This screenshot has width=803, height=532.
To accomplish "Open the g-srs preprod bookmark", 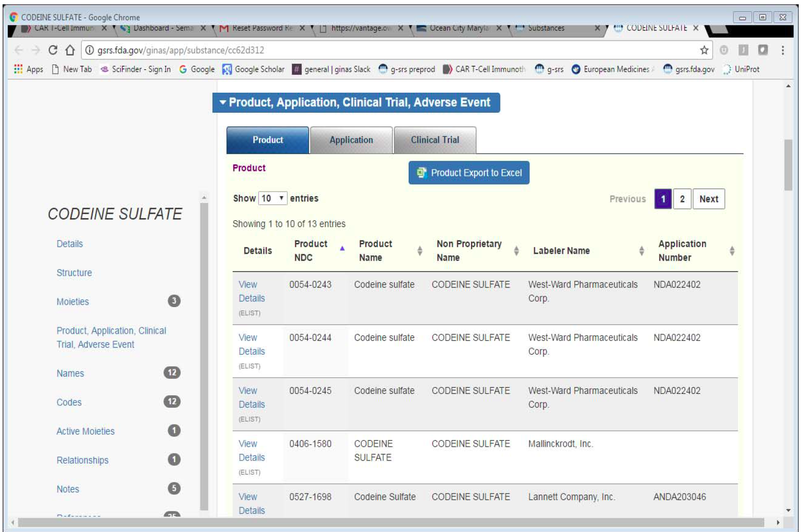I will tap(407, 69).
